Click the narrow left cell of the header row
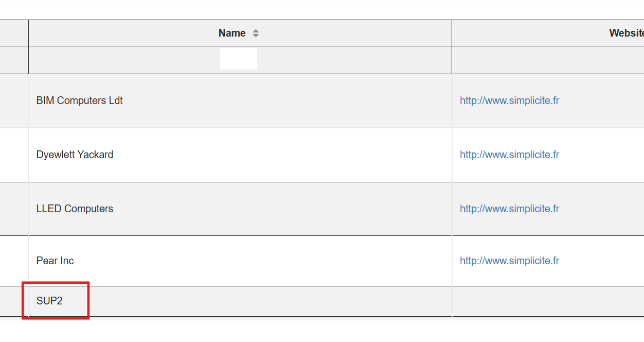The width and height of the screenshot is (644, 342). (x=14, y=33)
